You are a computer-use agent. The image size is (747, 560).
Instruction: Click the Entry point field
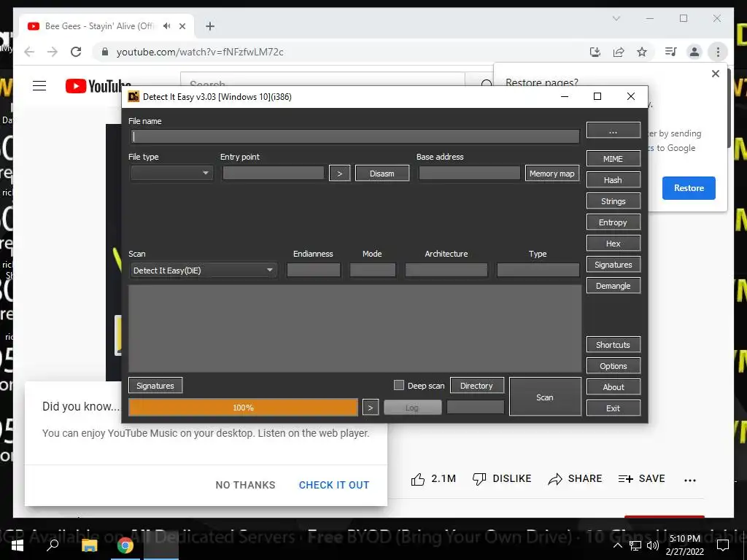(274, 173)
